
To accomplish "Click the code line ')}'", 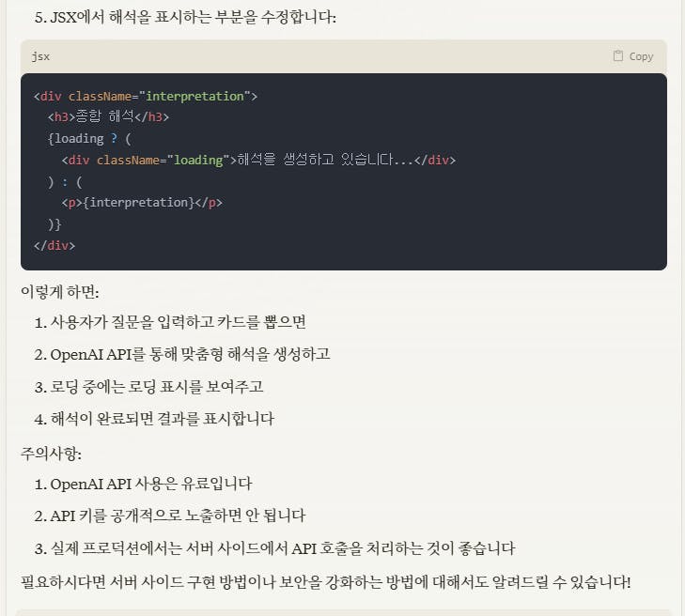I will coord(54,224).
